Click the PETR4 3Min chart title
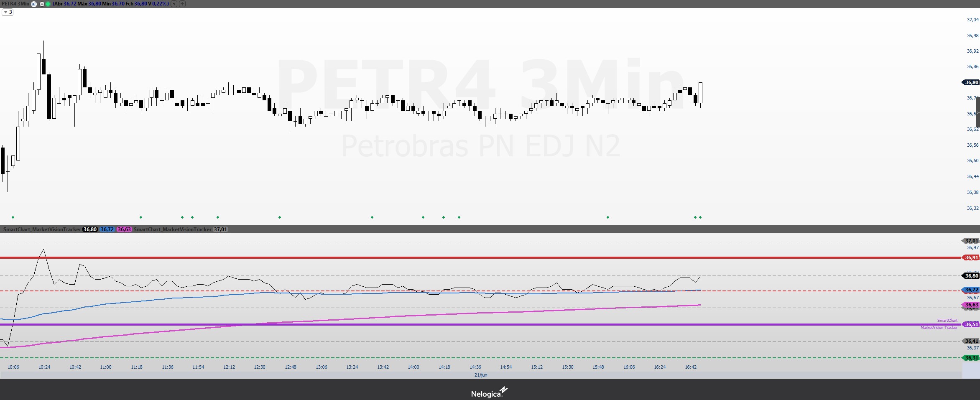The height and width of the screenshot is (400, 980). click(x=15, y=4)
